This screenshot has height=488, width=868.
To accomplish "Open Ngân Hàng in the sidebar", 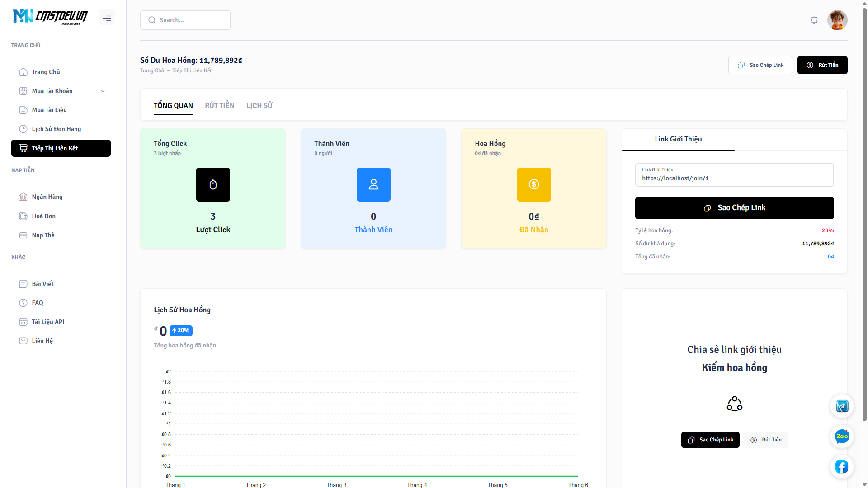I will (x=47, y=197).
